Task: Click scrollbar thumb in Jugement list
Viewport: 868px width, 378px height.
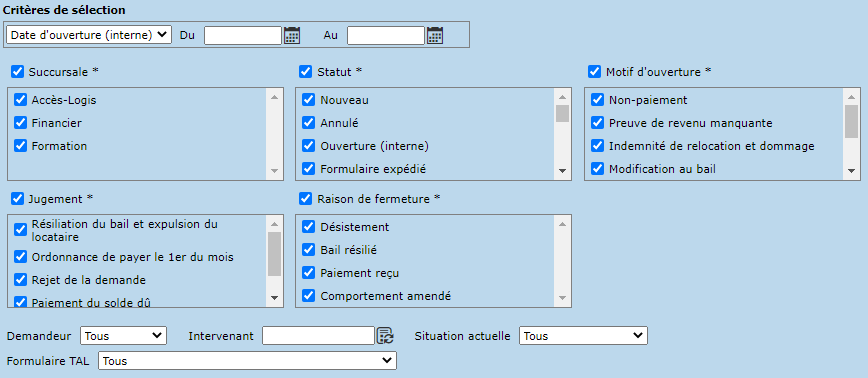Action: click(275, 254)
